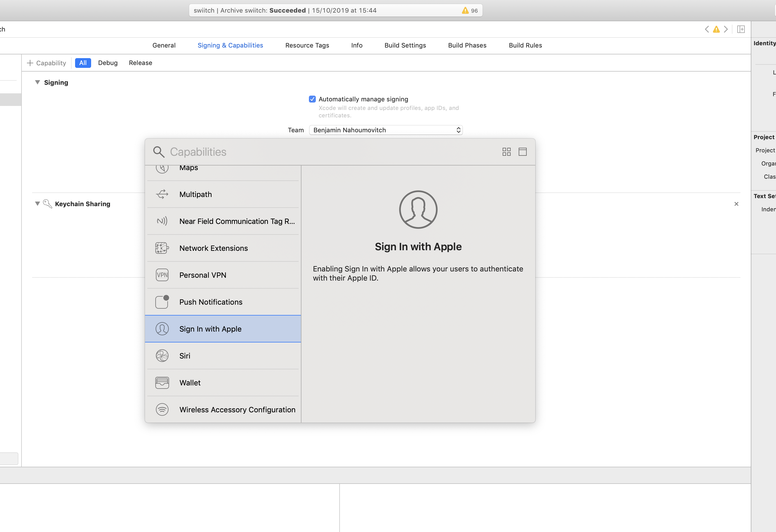Image resolution: width=776 pixels, height=532 pixels.
Task: Open the Build Phases tab
Action: pos(467,45)
